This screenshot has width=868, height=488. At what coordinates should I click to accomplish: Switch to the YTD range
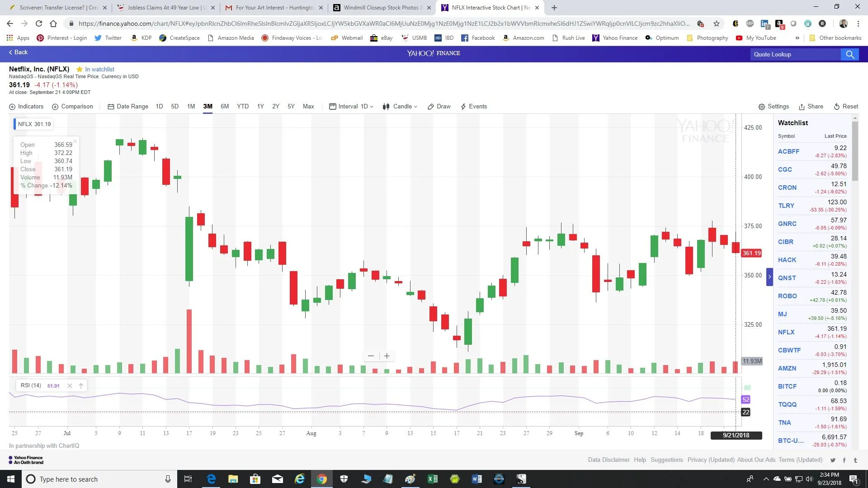tap(243, 107)
